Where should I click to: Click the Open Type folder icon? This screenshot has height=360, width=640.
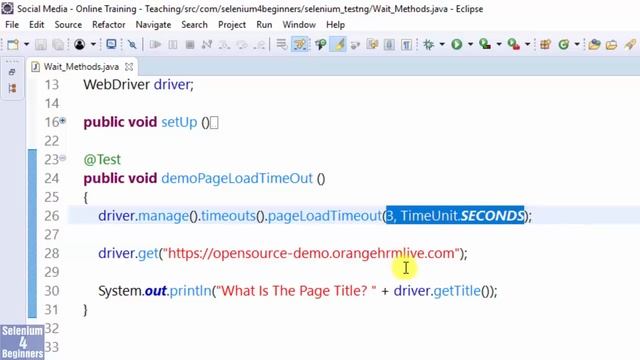(x=594, y=44)
